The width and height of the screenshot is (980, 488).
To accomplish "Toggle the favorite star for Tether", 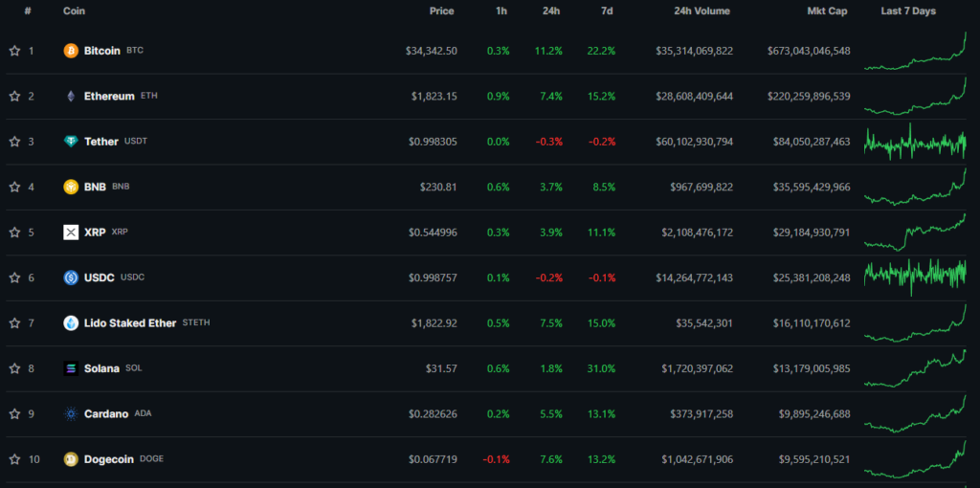I will pyautogui.click(x=14, y=142).
